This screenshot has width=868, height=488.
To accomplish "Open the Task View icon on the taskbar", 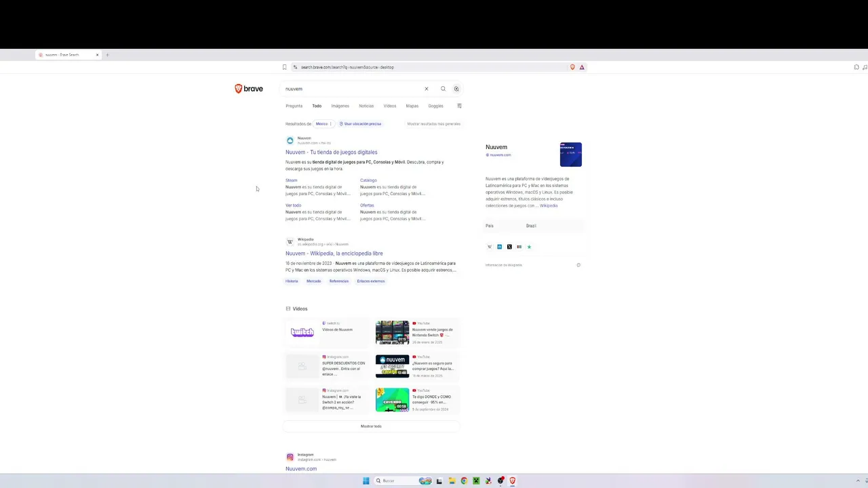I will [x=439, y=481].
